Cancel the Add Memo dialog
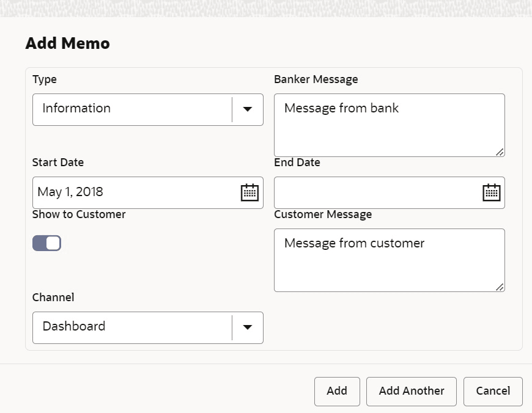Viewport: 532px width, 413px height. click(x=493, y=391)
